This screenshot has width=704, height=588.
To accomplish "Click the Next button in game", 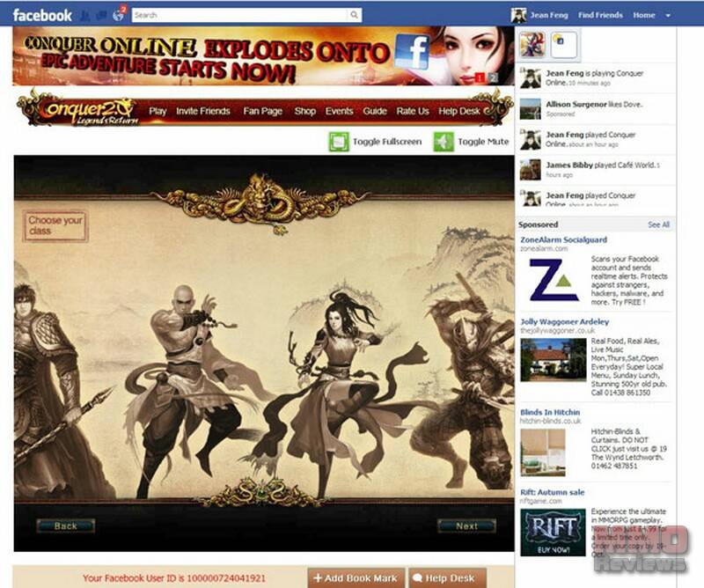I will tap(466, 526).
